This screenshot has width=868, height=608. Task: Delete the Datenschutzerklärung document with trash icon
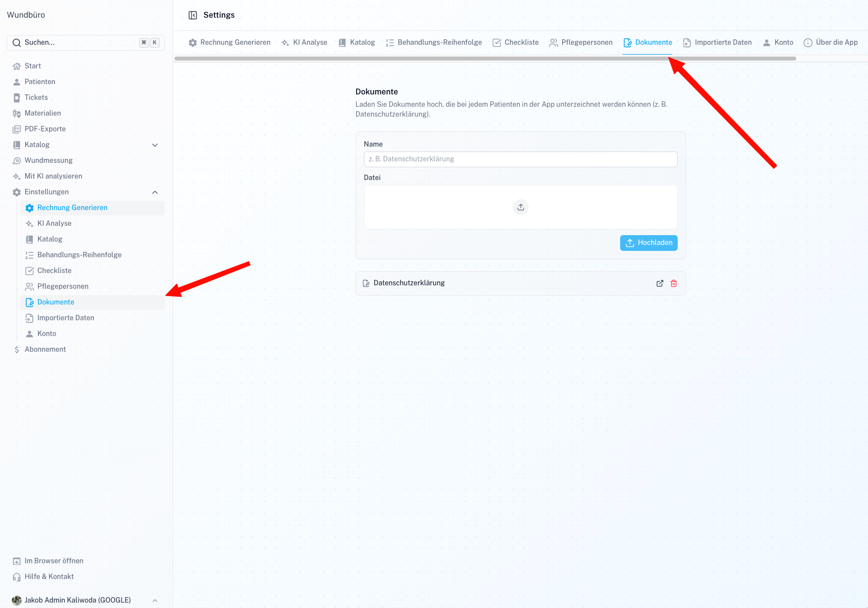click(674, 283)
